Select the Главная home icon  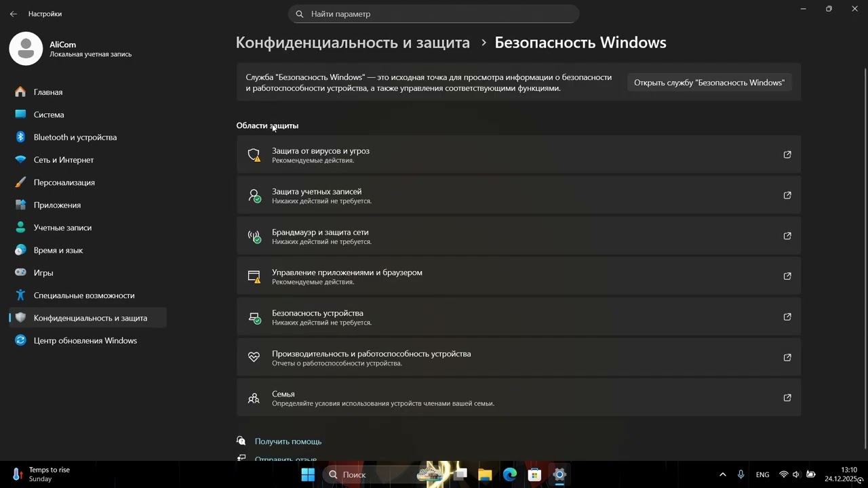pyautogui.click(x=20, y=91)
